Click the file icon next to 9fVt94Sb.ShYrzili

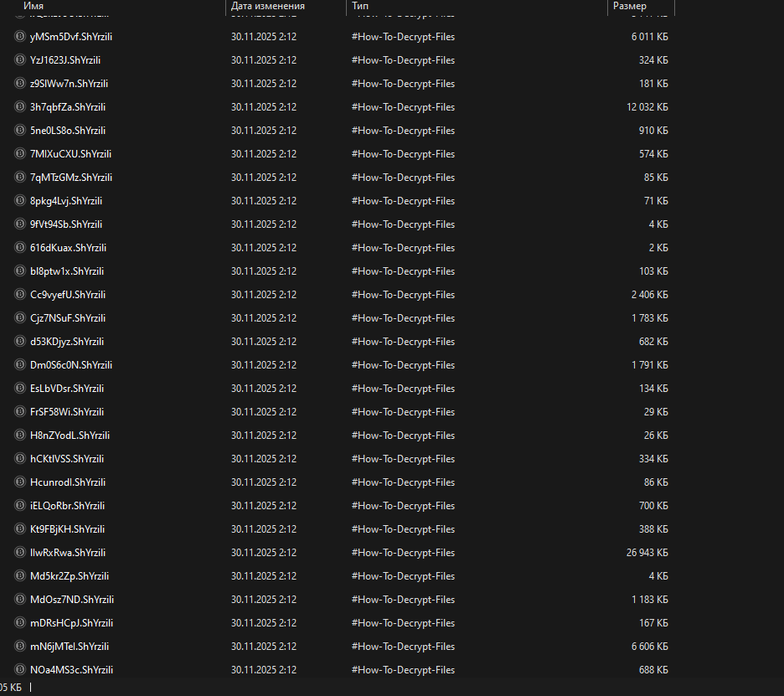tap(19, 224)
